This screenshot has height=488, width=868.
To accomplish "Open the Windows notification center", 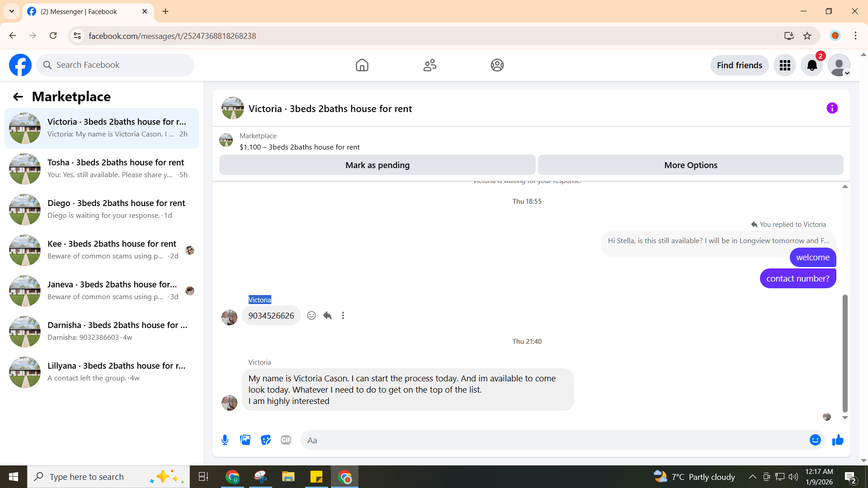I will point(850,477).
